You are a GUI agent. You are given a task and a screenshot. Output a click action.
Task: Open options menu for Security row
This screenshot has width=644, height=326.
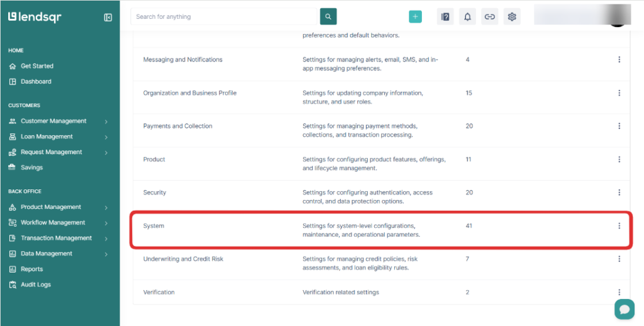(619, 193)
